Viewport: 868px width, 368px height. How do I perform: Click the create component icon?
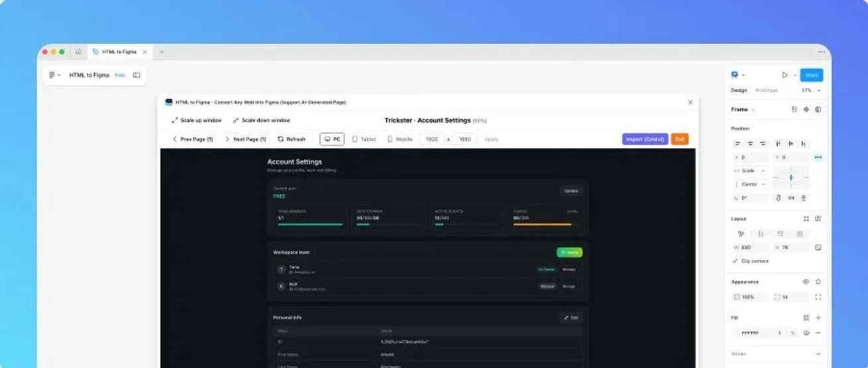(806, 109)
